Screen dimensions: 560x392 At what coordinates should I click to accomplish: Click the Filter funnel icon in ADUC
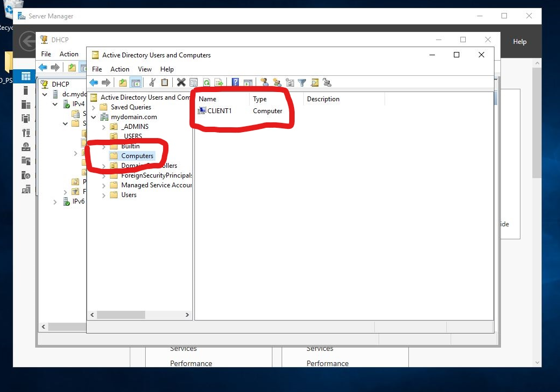point(302,83)
